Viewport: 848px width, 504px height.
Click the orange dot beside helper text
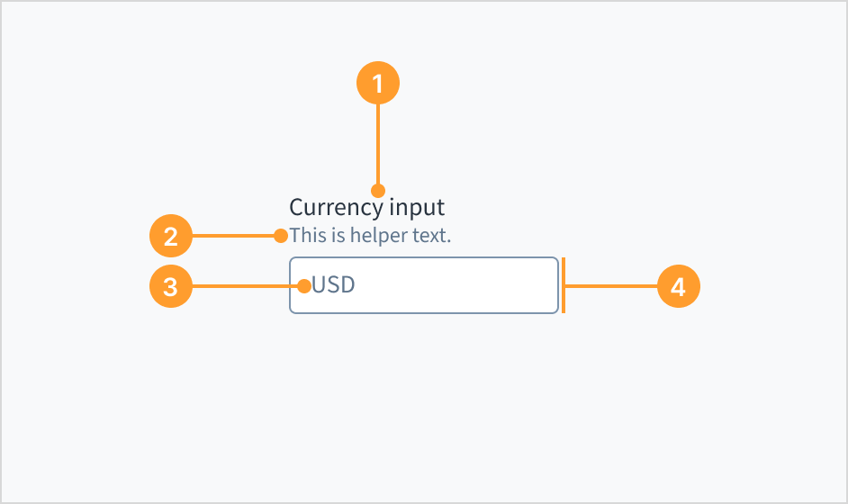(281, 237)
